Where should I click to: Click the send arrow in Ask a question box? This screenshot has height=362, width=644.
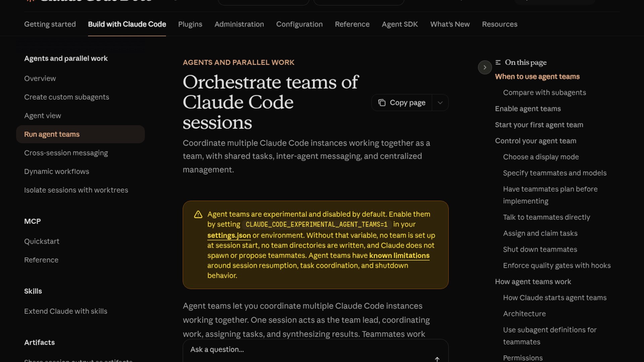coord(437,359)
